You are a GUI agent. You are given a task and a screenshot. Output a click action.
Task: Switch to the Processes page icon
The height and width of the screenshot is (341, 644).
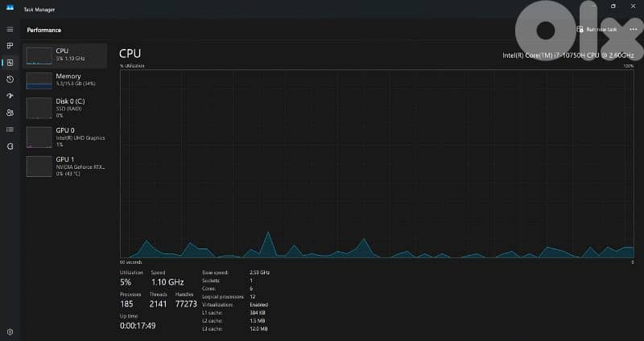click(10, 46)
